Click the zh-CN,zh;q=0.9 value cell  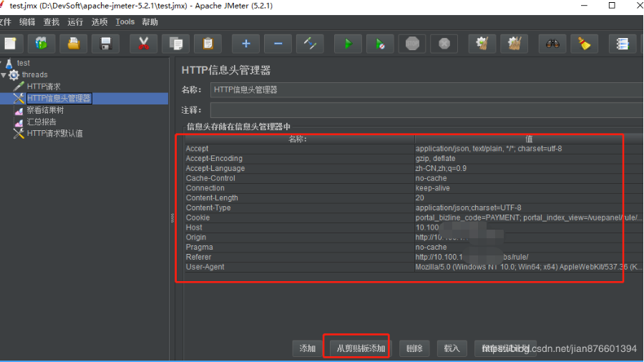529,168
